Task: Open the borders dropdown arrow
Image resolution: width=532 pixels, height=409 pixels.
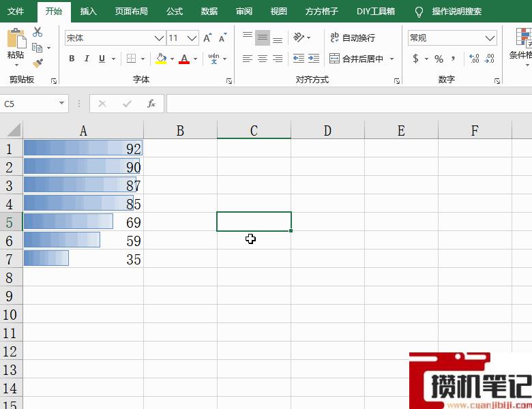Action: [143, 59]
